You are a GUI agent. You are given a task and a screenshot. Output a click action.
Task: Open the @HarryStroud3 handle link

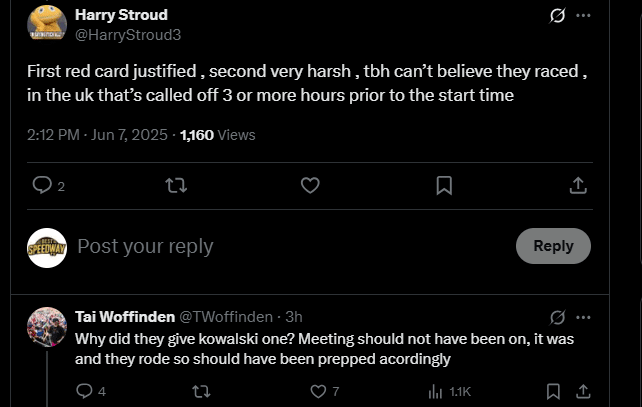[128, 34]
